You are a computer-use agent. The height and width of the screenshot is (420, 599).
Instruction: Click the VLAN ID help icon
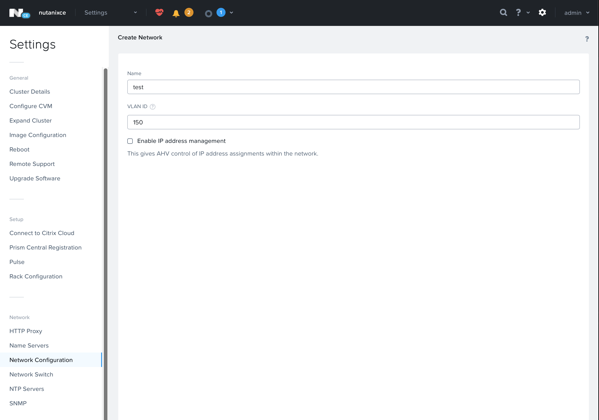pyautogui.click(x=153, y=107)
